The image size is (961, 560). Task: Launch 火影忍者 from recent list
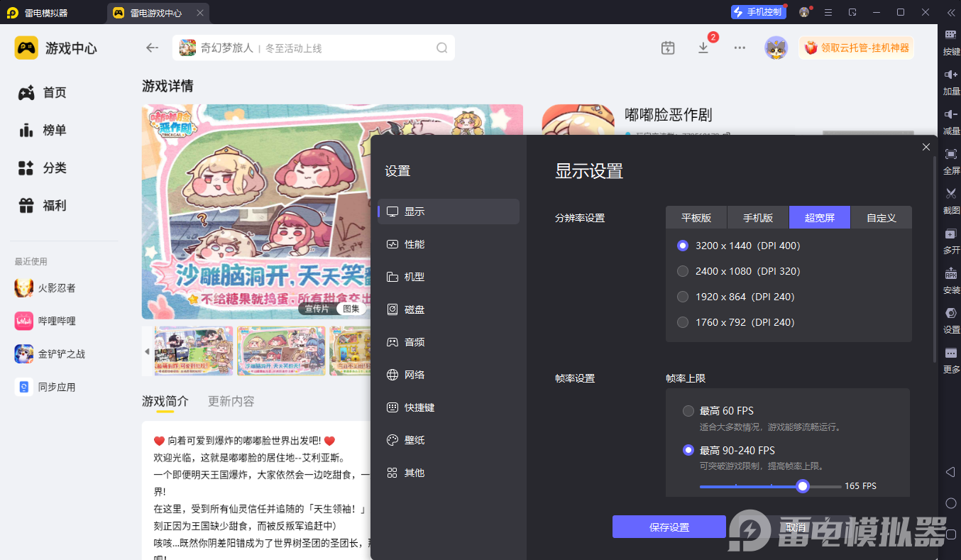(x=45, y=288)
